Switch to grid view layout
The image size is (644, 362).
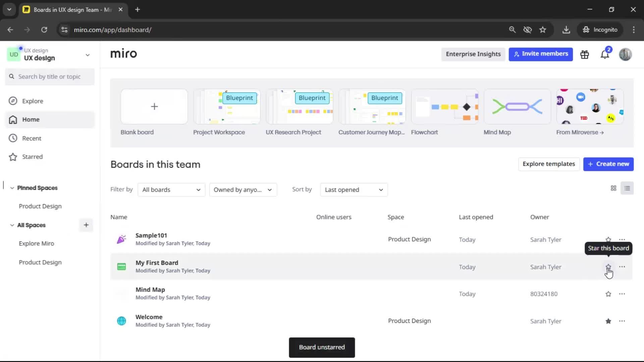613,188
